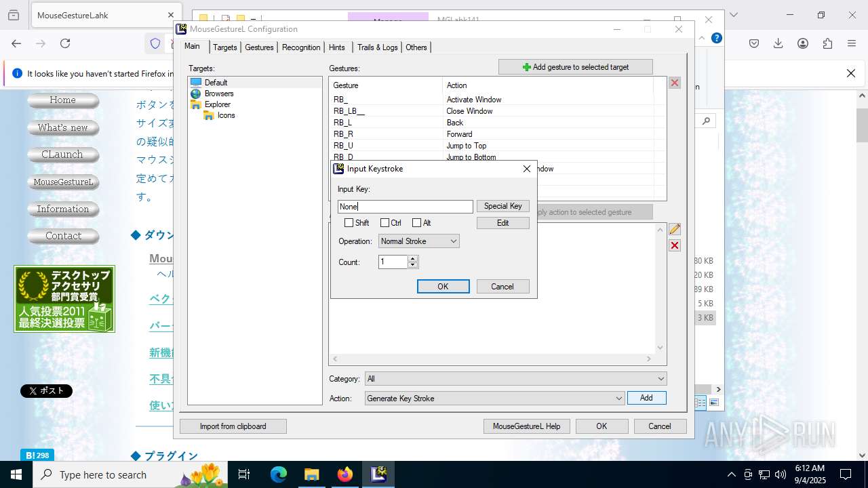Select the RB_U Jump to Top row

click(492, 146)
